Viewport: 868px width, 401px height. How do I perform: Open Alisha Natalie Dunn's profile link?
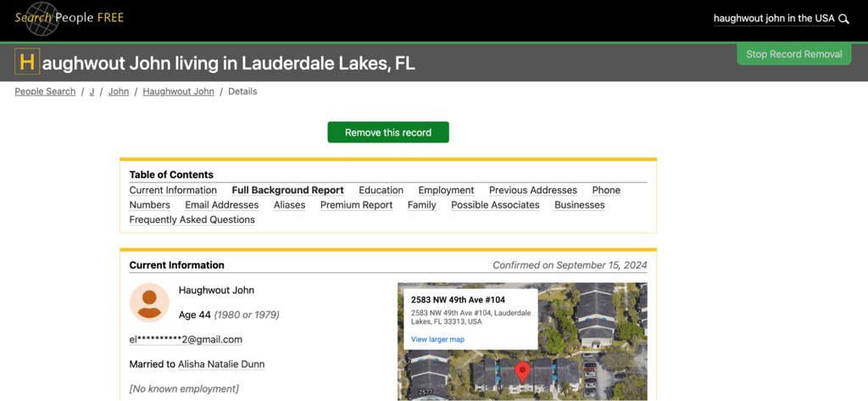(221, 365)
